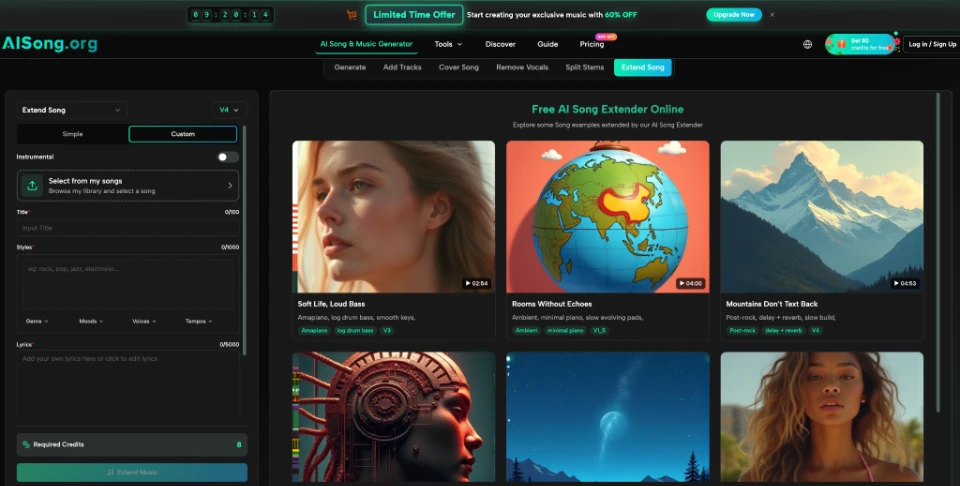Screen dimensions: 960x486
Task: Click the Amapiano tag
Action: point(314,331)
